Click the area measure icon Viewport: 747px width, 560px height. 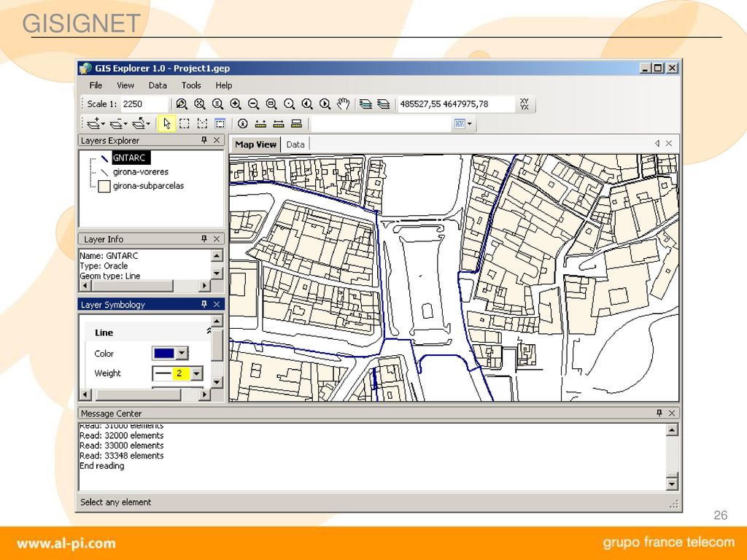[296, 124]
